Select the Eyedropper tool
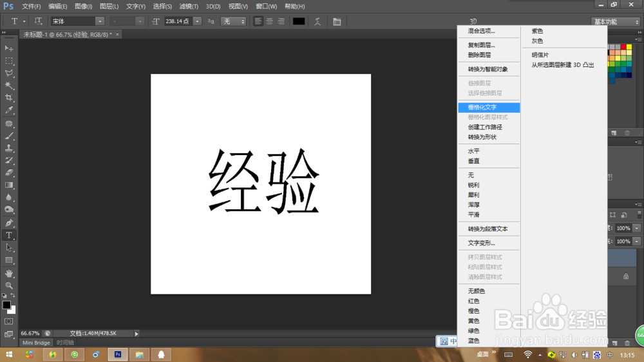The height and width of the screenshot is (362, 644). pyautogui.click(x=9, y=110)
